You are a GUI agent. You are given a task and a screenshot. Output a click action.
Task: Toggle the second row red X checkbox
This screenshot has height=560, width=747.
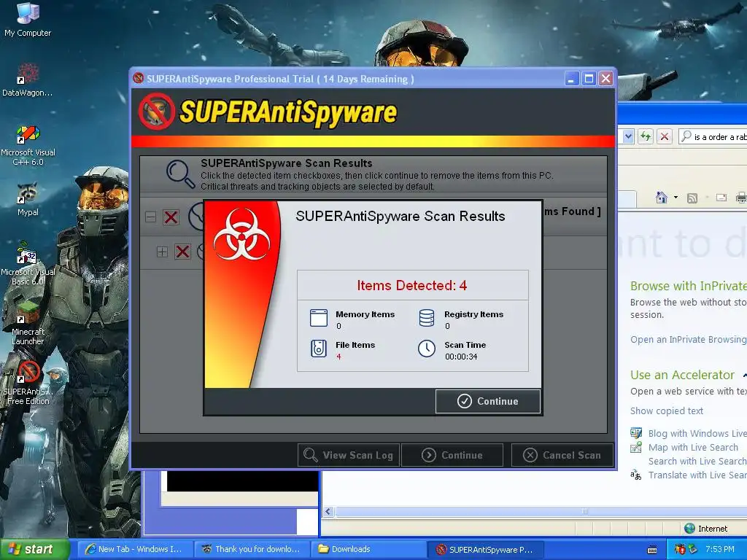[x=182, y=252]
